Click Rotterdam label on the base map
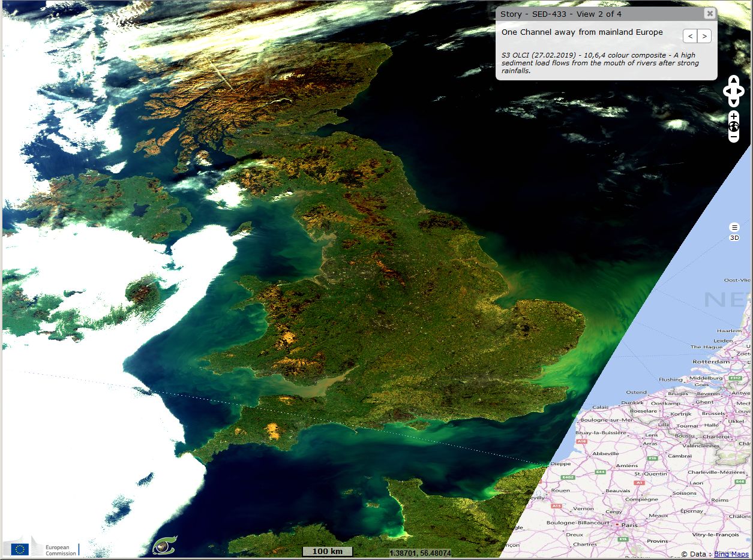 711,362
